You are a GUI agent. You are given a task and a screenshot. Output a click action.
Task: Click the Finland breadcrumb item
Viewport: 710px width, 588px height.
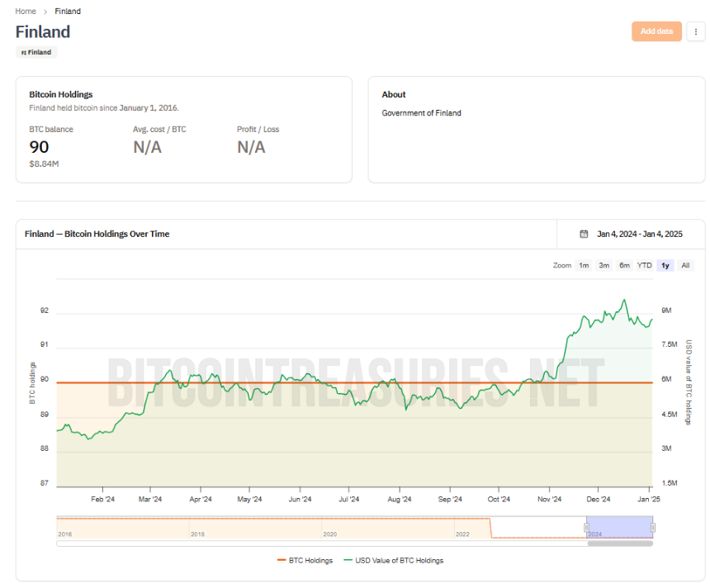point(68,12)
